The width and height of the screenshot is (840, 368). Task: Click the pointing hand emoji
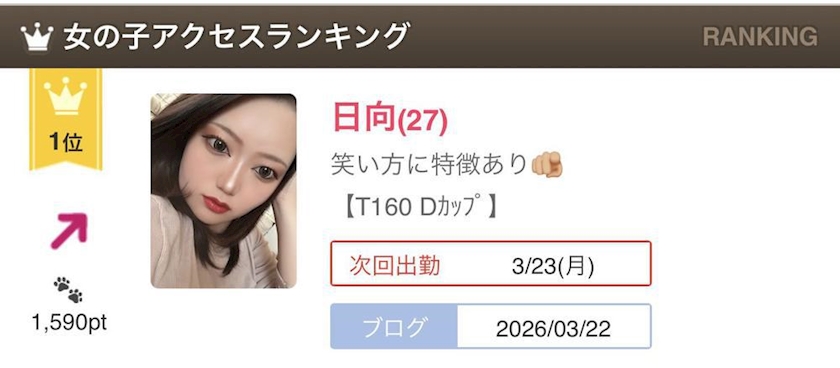[547, 165]
